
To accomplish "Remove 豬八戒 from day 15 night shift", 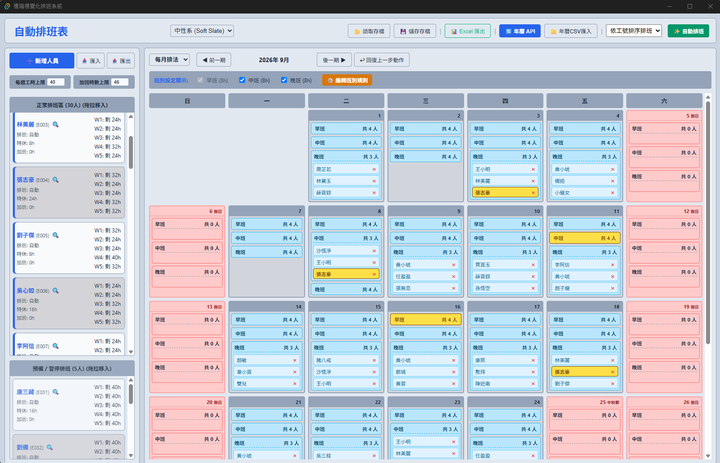I will pos(374,361).
